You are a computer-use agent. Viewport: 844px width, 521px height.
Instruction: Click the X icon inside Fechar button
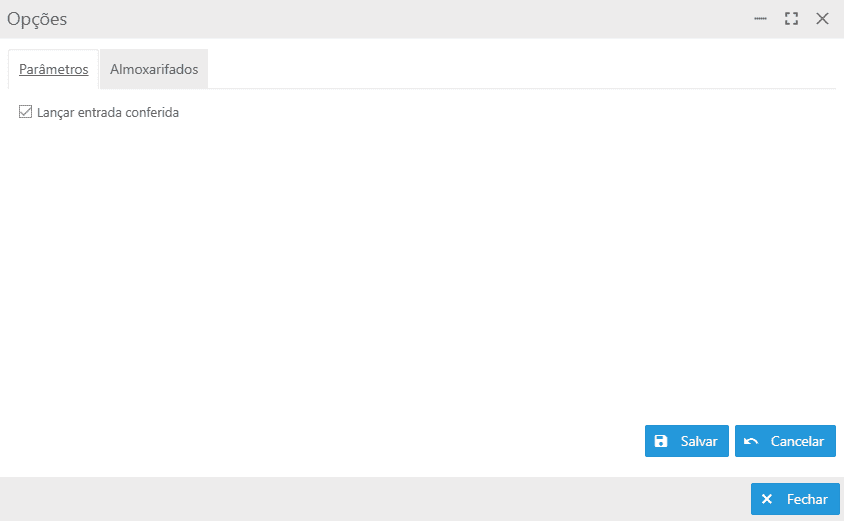(767, 499)
